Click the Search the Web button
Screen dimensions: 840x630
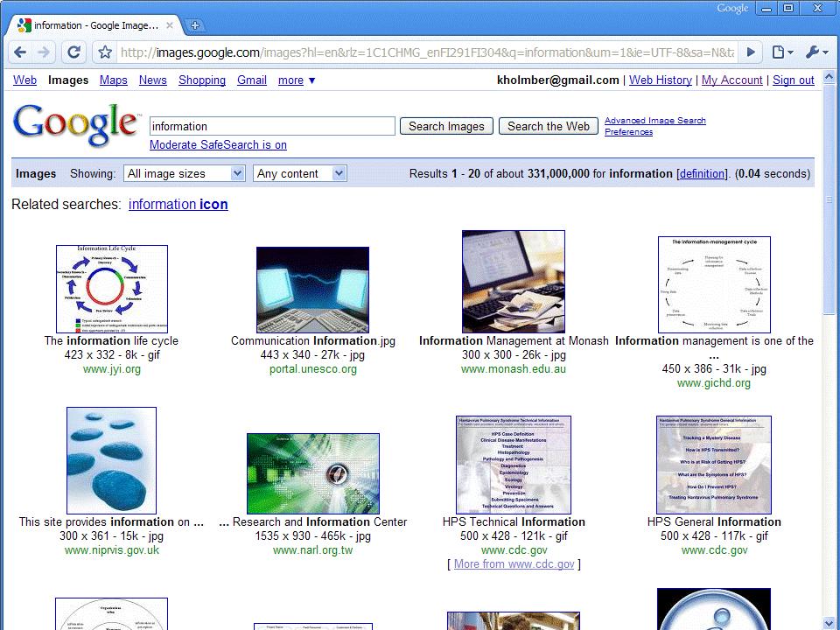coord(549,126)
